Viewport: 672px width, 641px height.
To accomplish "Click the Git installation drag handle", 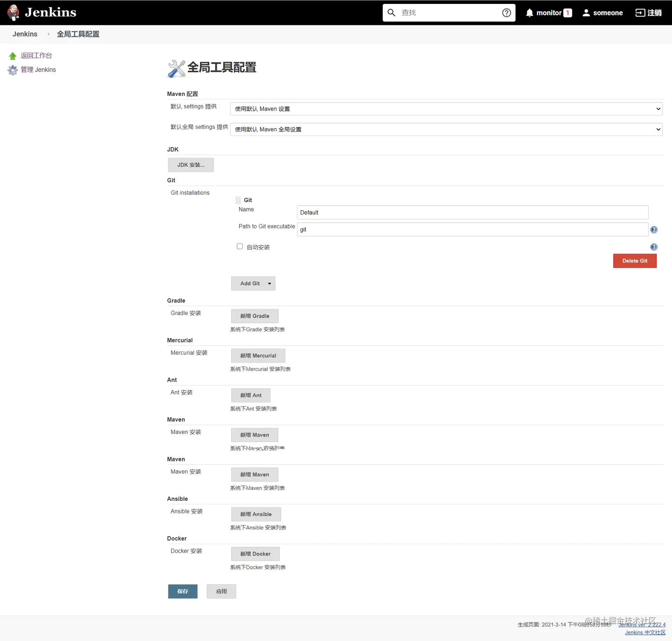I will coord(238,200).
